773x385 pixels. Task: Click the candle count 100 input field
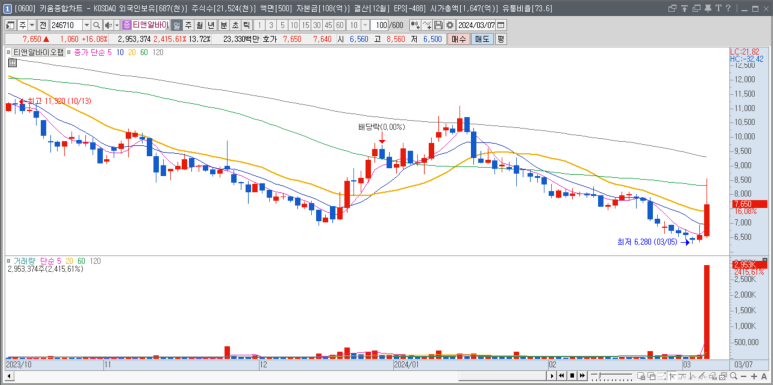(x=379, y=25)
